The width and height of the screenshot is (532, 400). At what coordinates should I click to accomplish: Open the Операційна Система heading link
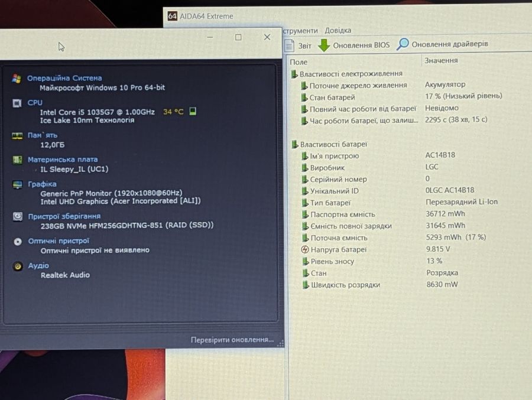(x=64, y=78)
